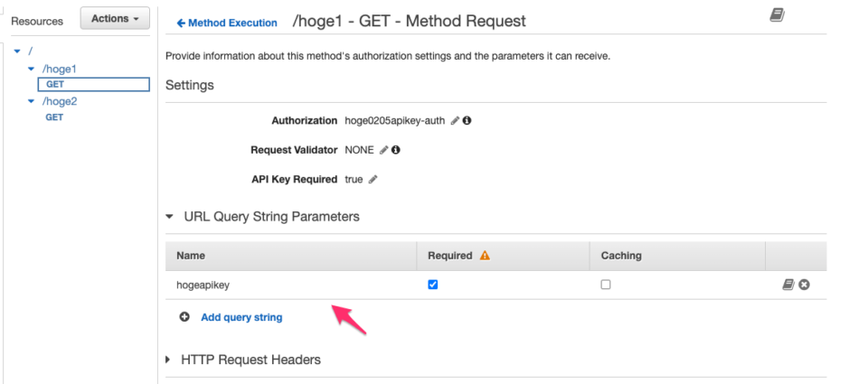Edit API Key Required pencil icon
868x384 pixels.
pos(373,180)
